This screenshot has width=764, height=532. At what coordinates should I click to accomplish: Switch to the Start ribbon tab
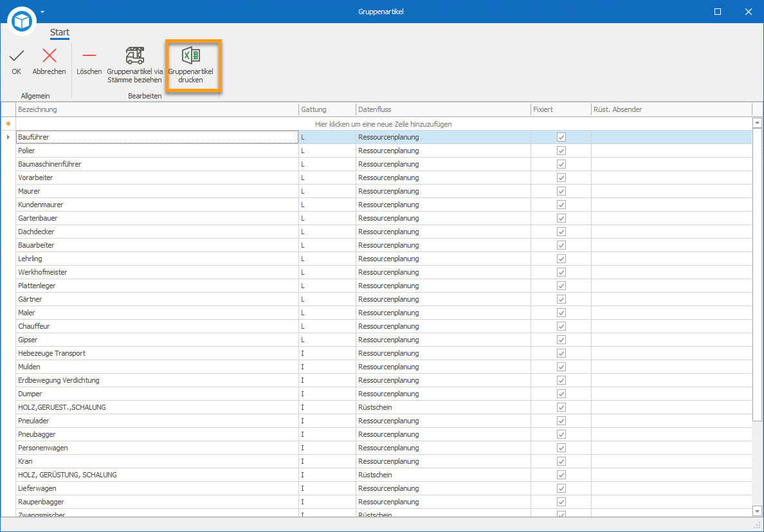[60, 33]
